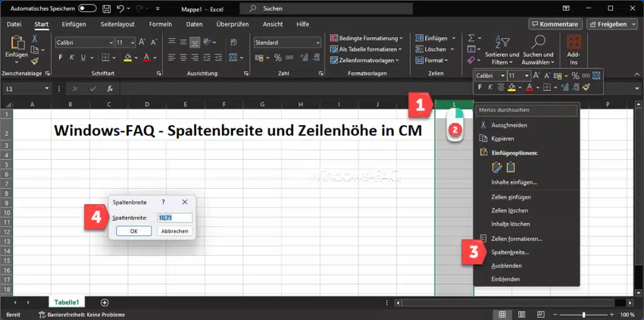Screen dimensions: 644x320
Task: Click the Format Painter brush in Zwischenablage
Action: click(35, 61)
